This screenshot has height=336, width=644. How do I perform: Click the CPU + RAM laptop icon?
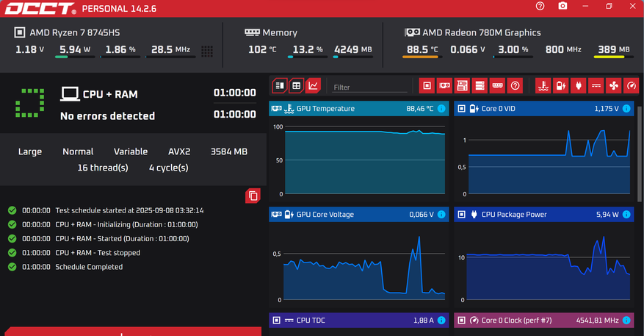[70, 94]
